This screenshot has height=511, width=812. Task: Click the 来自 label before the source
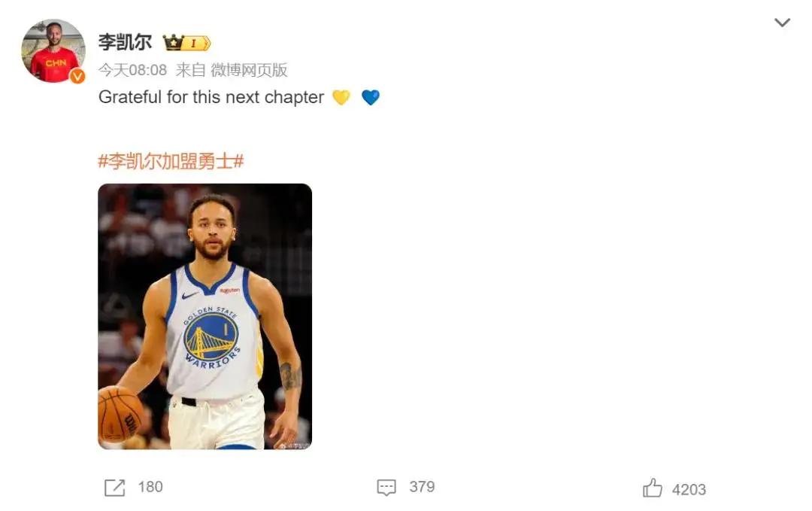(x=190, y=71)
